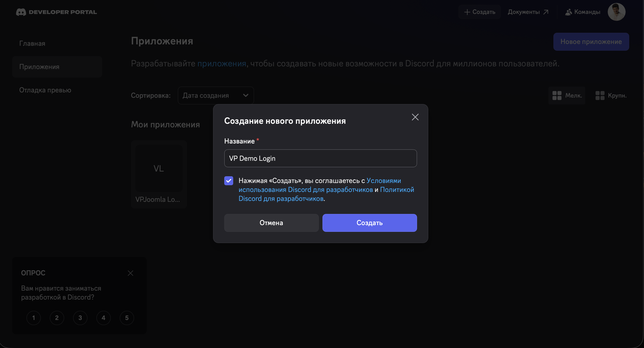This screenshot has width=644, height=348.
Task: Click the Отмена button
Action: tap(271, 223)
